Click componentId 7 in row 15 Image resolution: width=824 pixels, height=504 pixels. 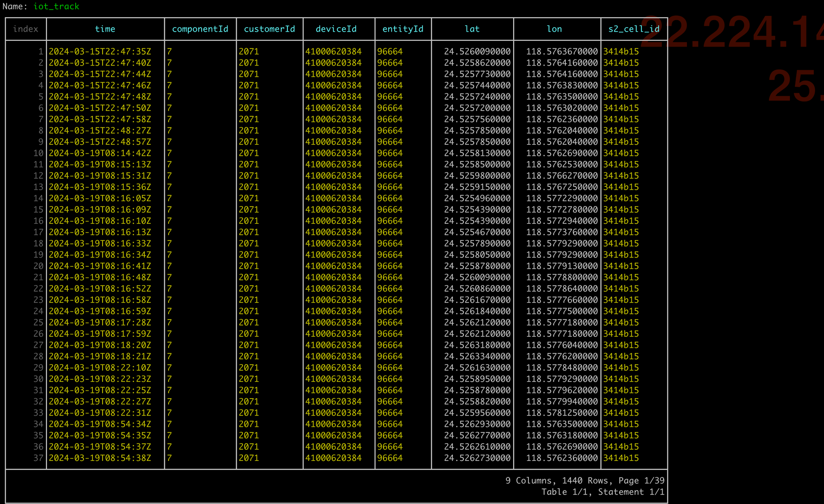169,210
